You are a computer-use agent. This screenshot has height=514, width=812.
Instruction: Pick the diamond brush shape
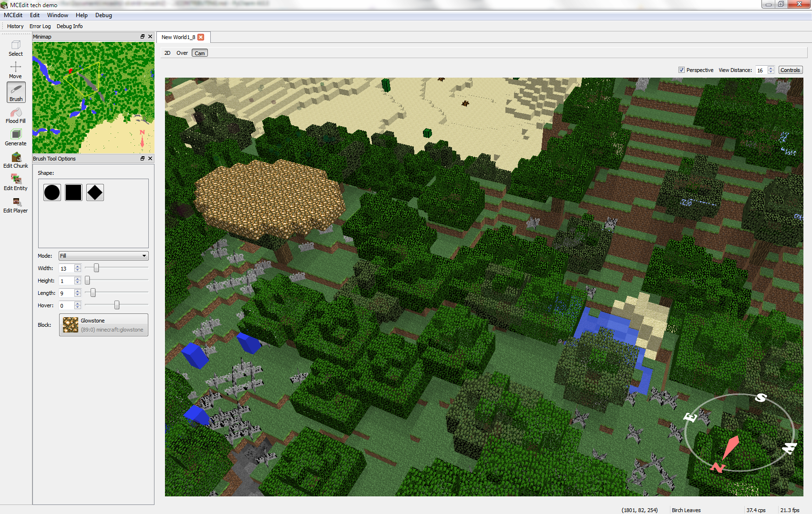[95, 192]
